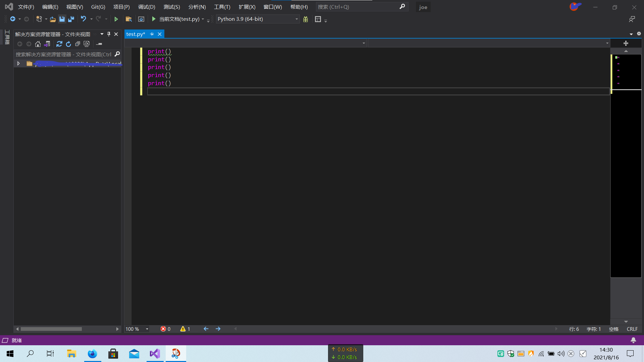Open the 扩展(X) menu
Image resolution: width=644 pixels, height=362 pixels.
247,7
